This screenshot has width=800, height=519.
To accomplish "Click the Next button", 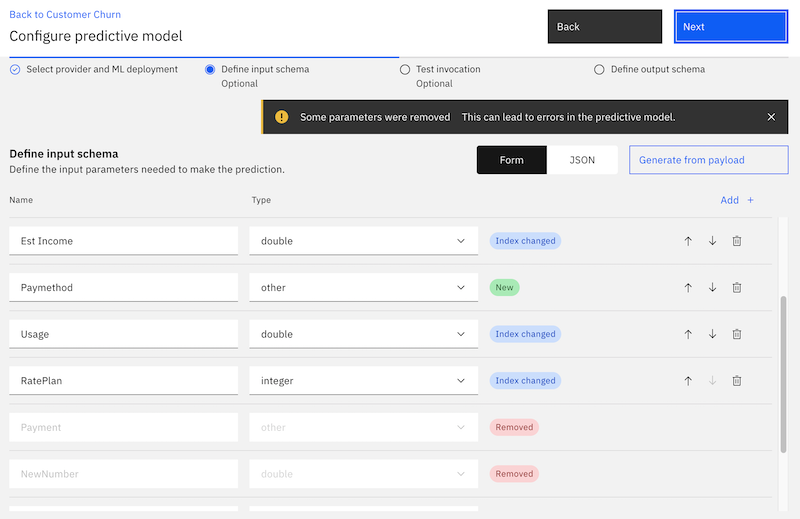I will pos(731,27).
